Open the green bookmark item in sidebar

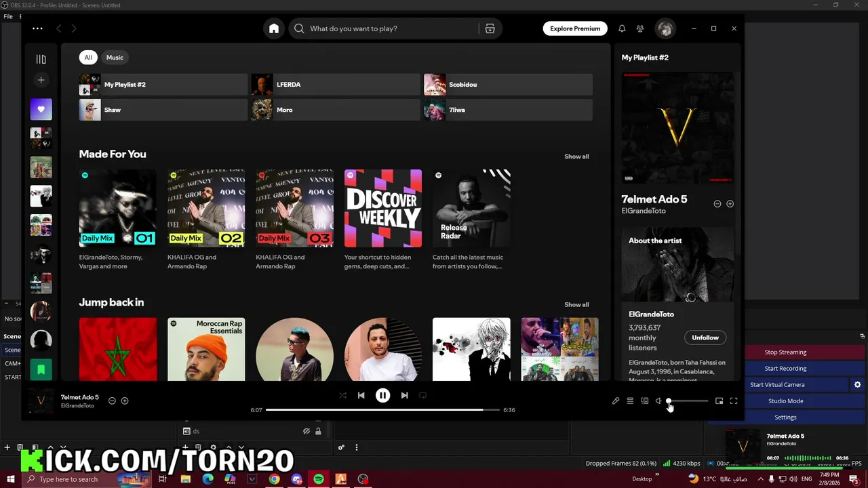coord(41,369)
